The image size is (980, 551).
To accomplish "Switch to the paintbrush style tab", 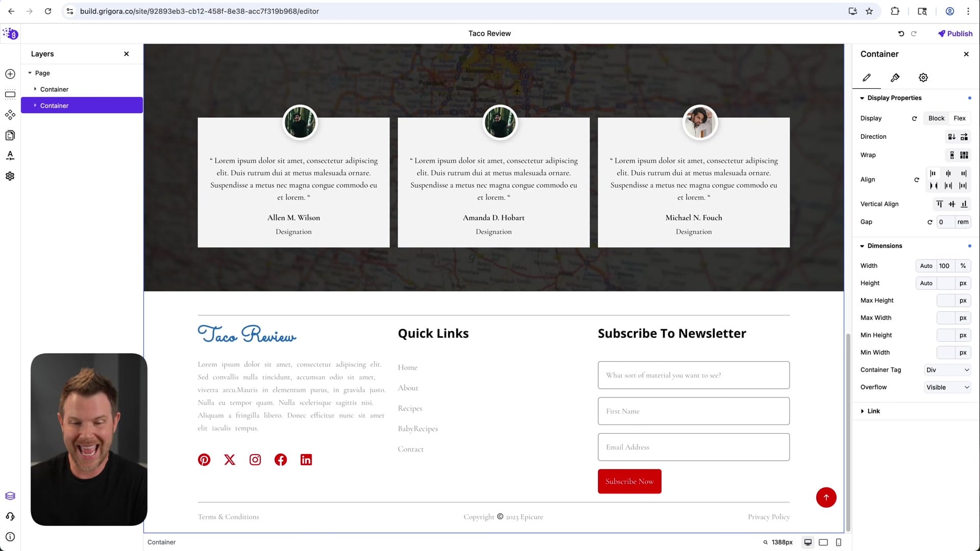I will coord(895,78).
